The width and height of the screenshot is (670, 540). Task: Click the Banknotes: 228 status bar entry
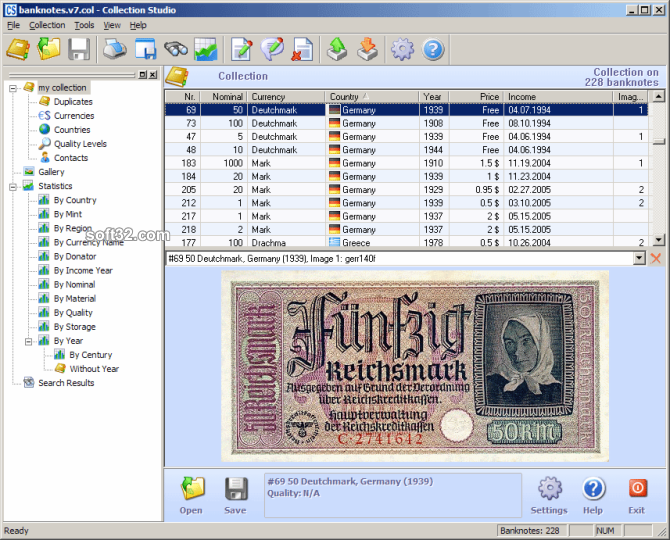(532, 531)
